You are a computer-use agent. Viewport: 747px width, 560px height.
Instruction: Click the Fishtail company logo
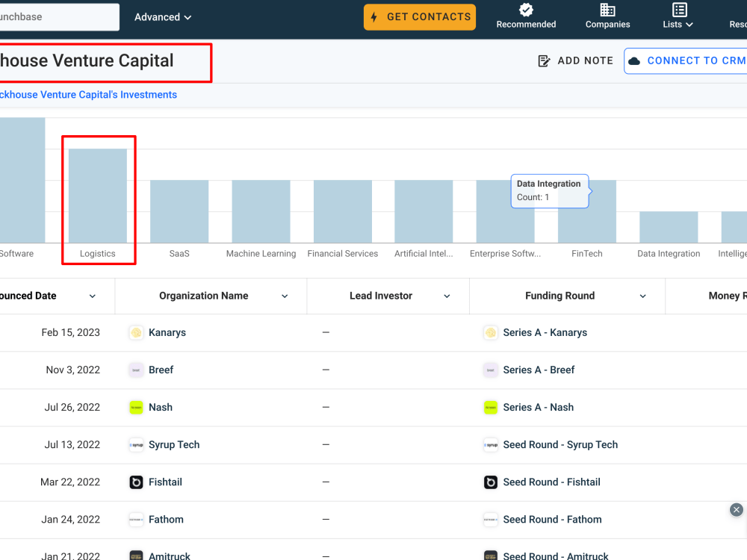click(136, 482)
